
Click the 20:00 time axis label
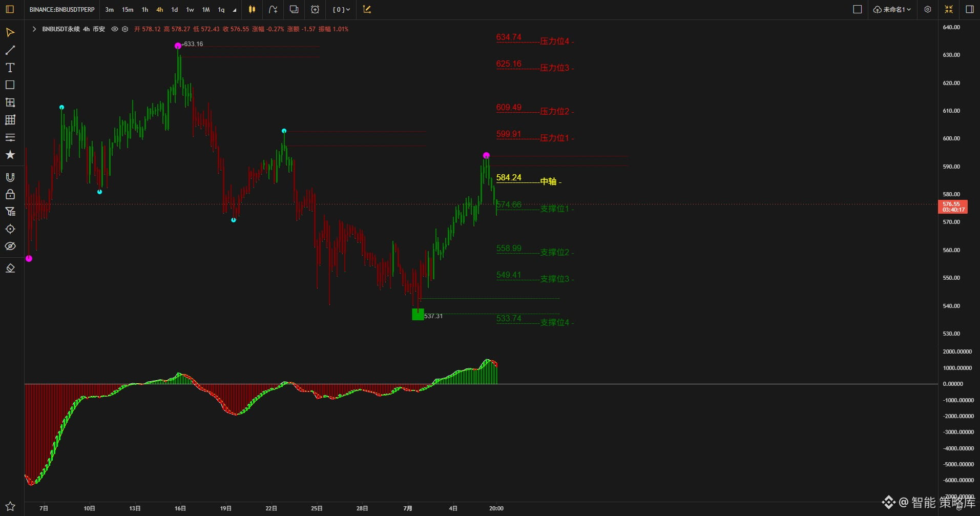[x=496, y=508]
